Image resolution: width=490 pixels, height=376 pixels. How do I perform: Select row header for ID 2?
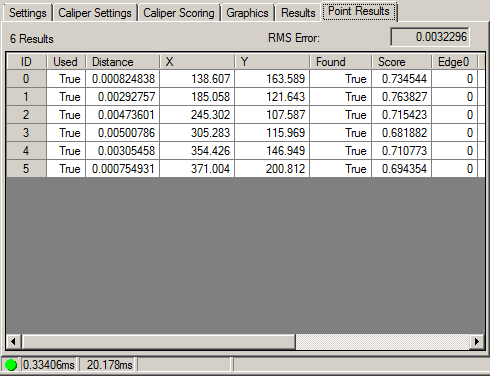26,115
